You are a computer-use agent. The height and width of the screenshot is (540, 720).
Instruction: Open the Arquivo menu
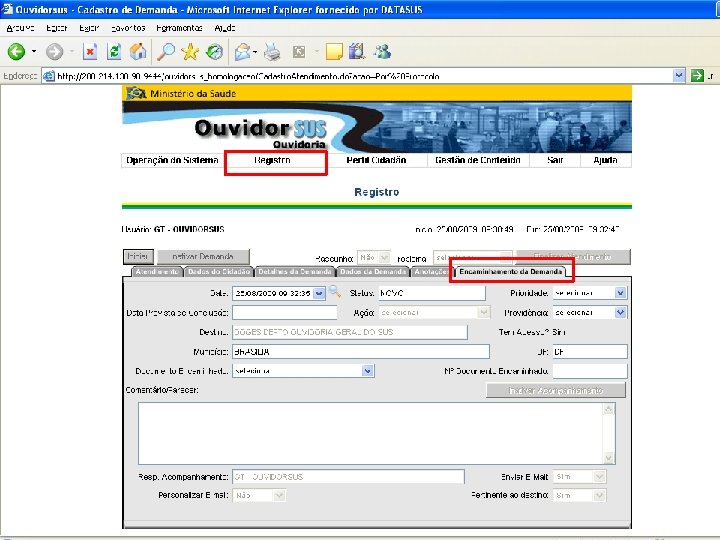pyautogui.click(x=20, y=28)
